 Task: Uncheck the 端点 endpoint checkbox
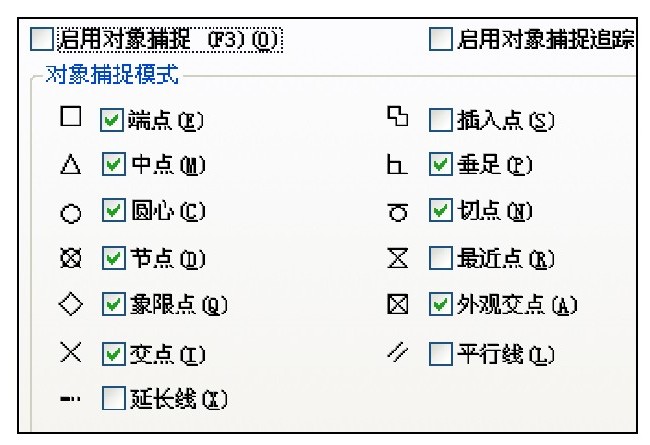[x=113, y=119]
